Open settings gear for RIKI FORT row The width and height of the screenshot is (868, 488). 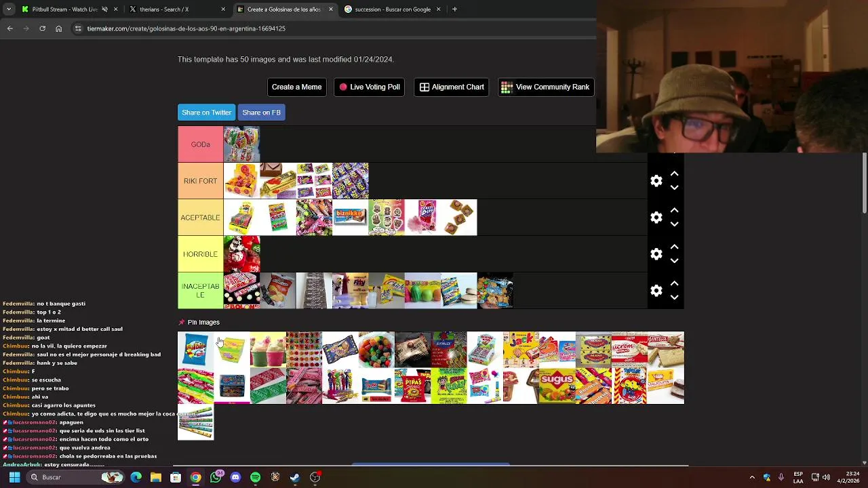coord(656,181)
